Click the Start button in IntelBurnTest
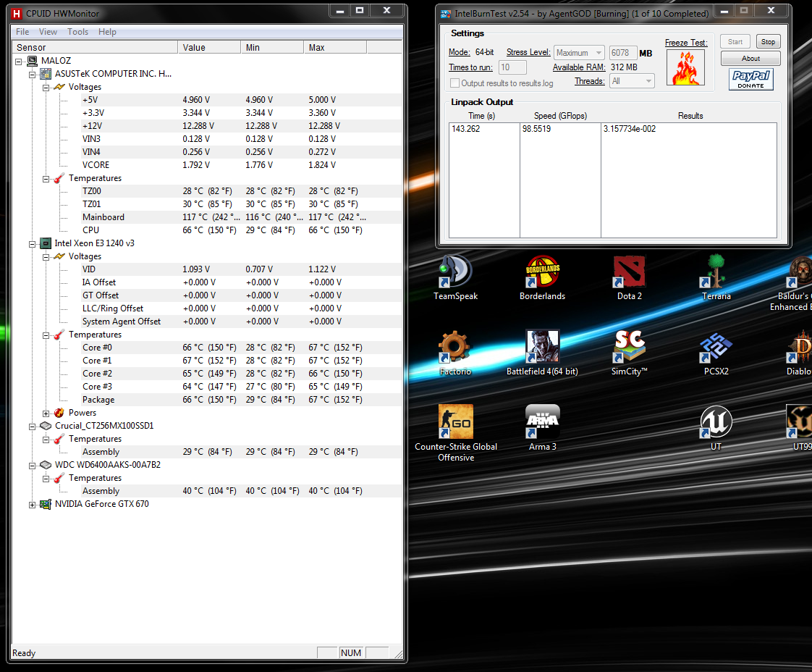The image size is (812, 672). tap(735, 41)
